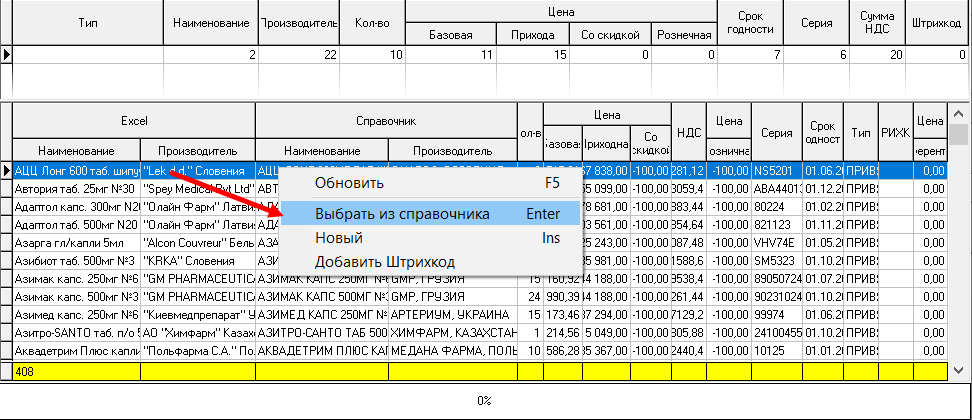Click the Тип header in the top table

pyautogui.click(x=87, y=23)
